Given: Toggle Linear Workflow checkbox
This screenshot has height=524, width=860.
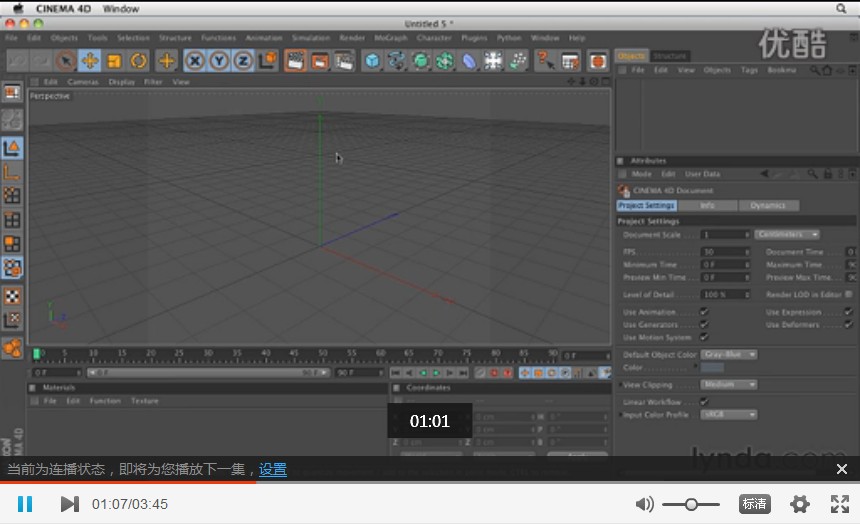Looking at the screenshot, I should coord(704,402).
